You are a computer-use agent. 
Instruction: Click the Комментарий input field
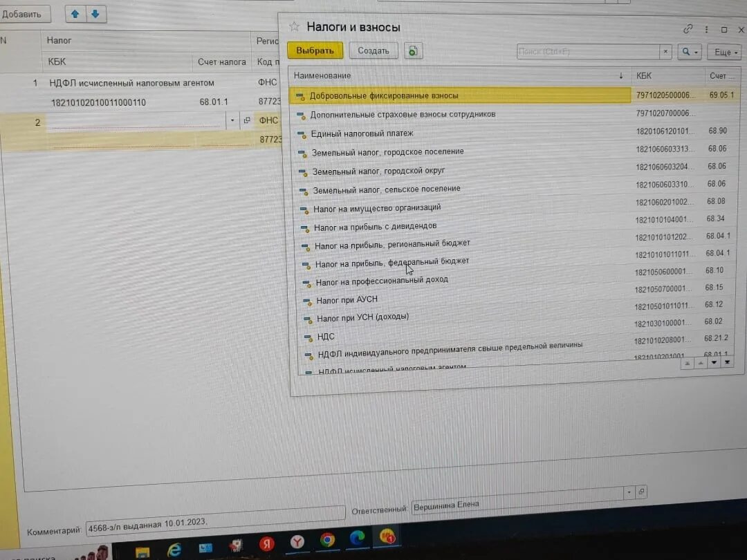215,521
